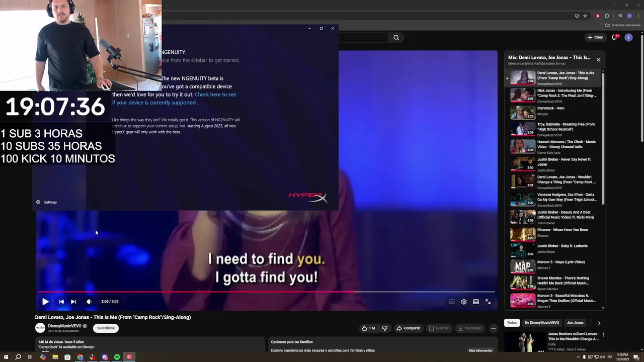Select the Todos filter chip
This screenshot has height=362, width=644.
point(512,323)
